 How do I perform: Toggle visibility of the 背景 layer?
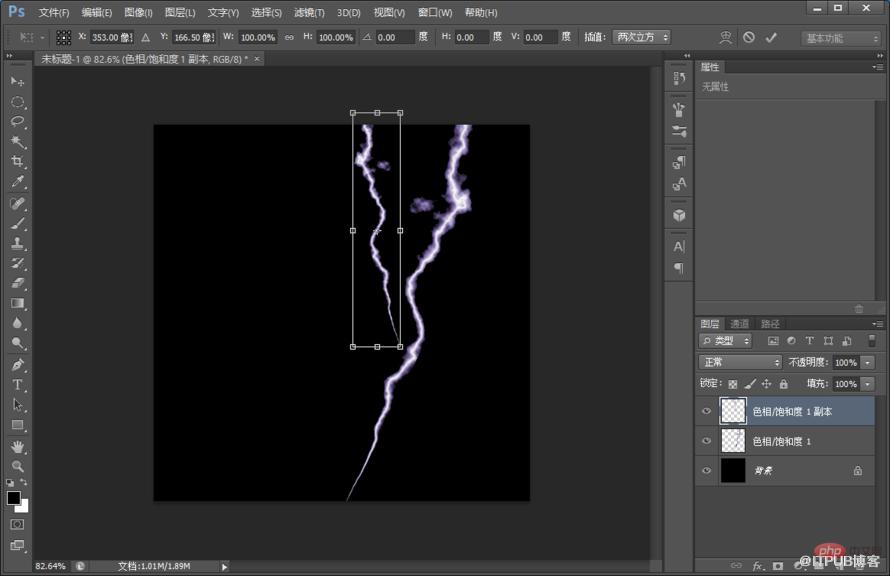(x=707, y=470)
